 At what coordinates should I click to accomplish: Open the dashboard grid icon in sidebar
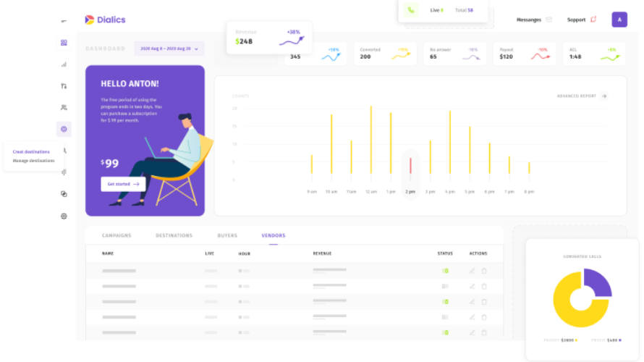[64, 43]
